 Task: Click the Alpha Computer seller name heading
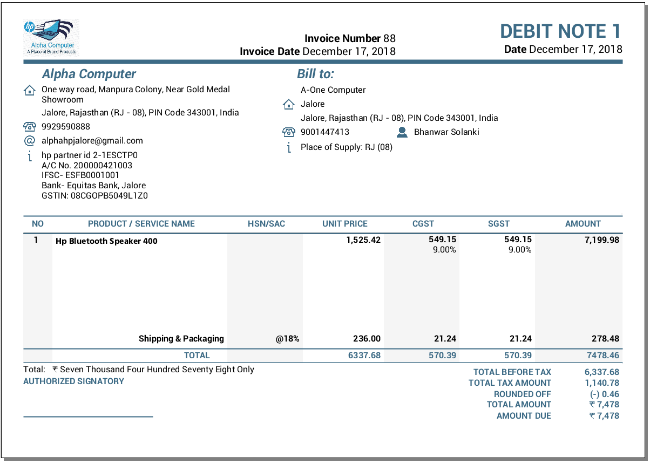pyautogui.click(x=89, y=74)
